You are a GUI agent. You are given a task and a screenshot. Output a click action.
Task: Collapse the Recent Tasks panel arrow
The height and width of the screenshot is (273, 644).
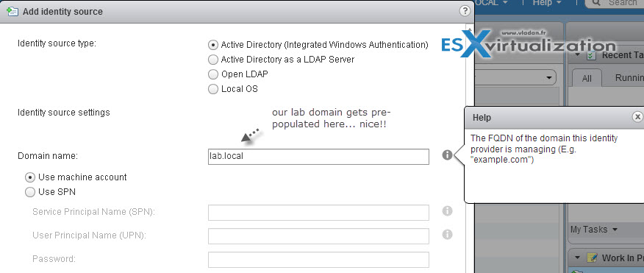tap(578, 55)
